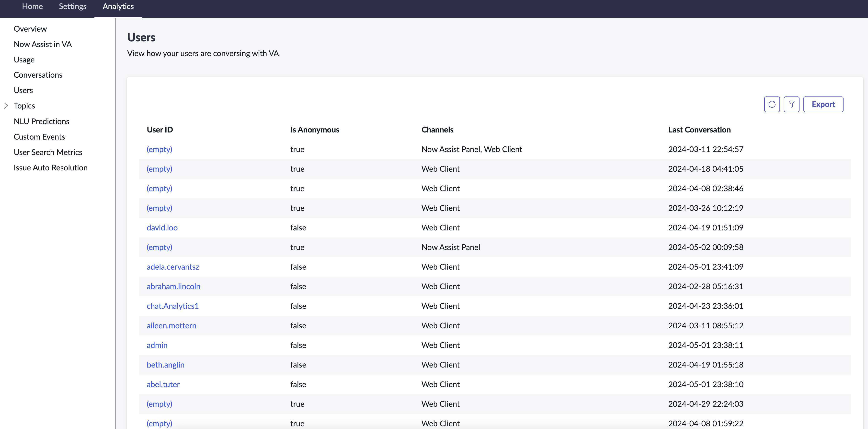Screen dimensions: 868x429
Task: Open User Search Metrics page
Action: pyautogui.click(x=48, y=152)
